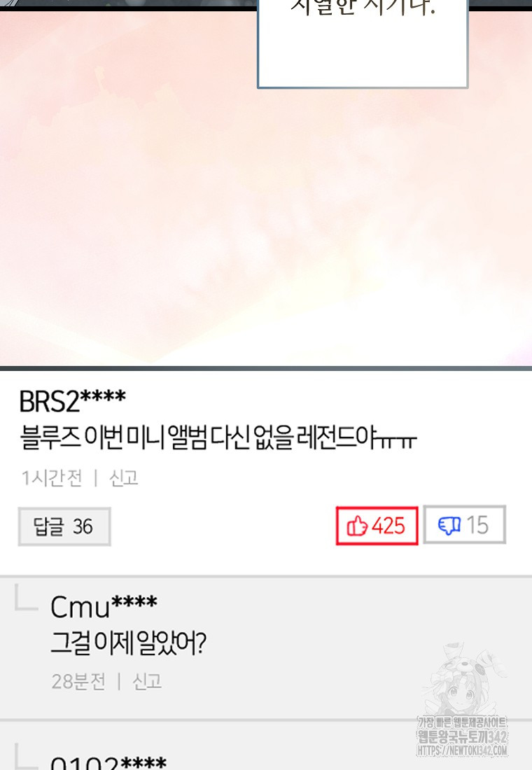Click the 1시간전 timestamp on top comment
The width and height of the screenshot is (532, 770).
click(x=52, y=478)
